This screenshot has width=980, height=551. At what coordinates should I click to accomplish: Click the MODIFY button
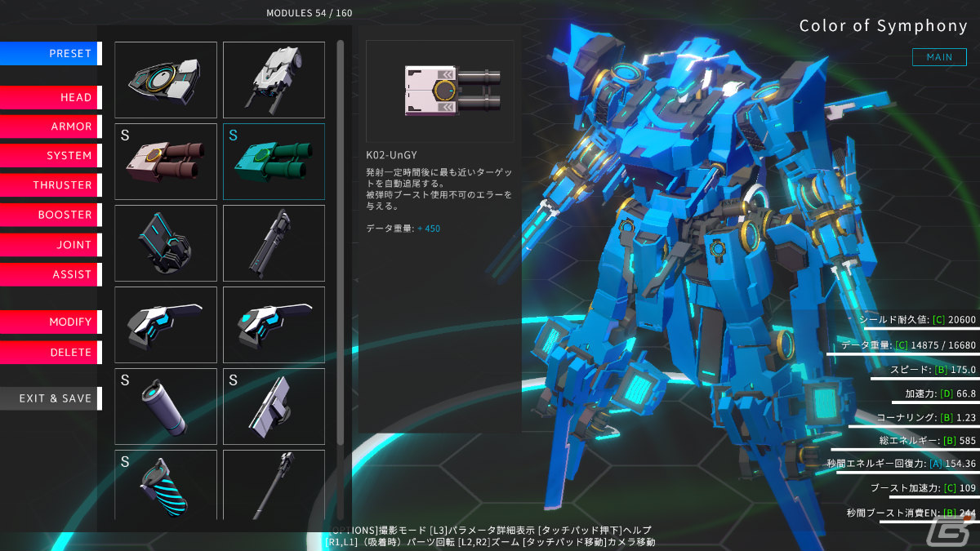(x=51, y=322)
